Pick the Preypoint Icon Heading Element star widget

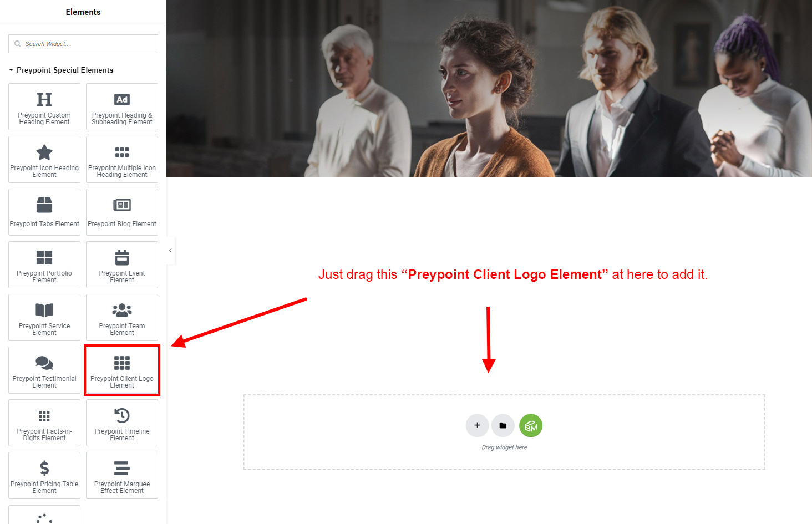(x=44, y=159)
